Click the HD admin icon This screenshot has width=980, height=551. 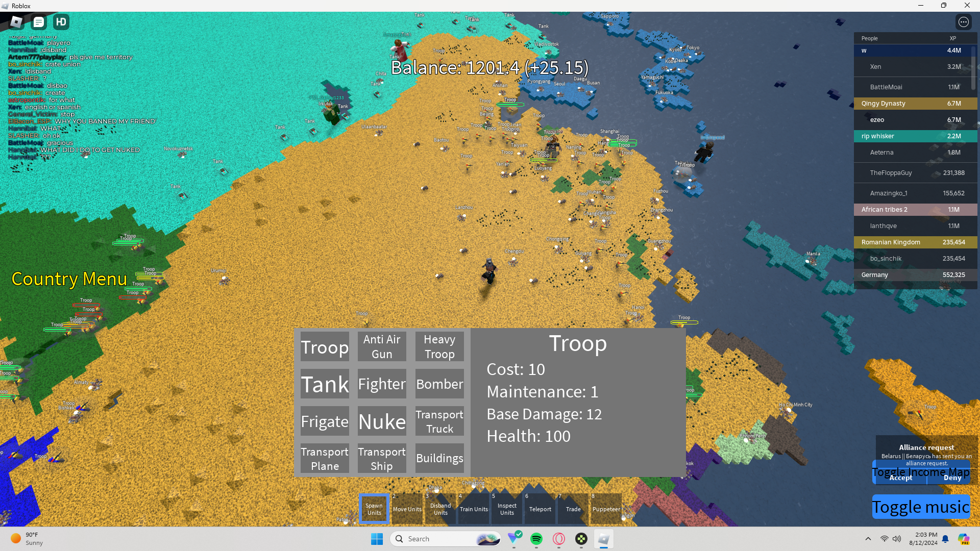click(61, 22)
